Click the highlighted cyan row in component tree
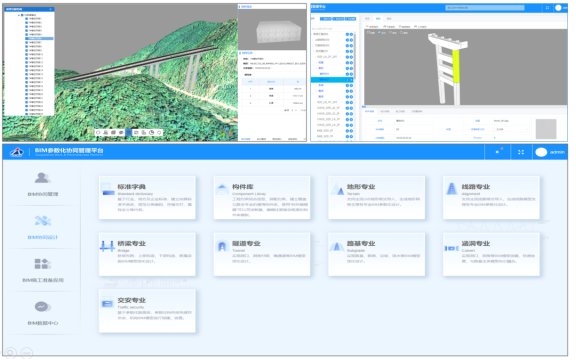Viewport: 576px width, 360px height. pyautogui.click(x=332, y=79)
